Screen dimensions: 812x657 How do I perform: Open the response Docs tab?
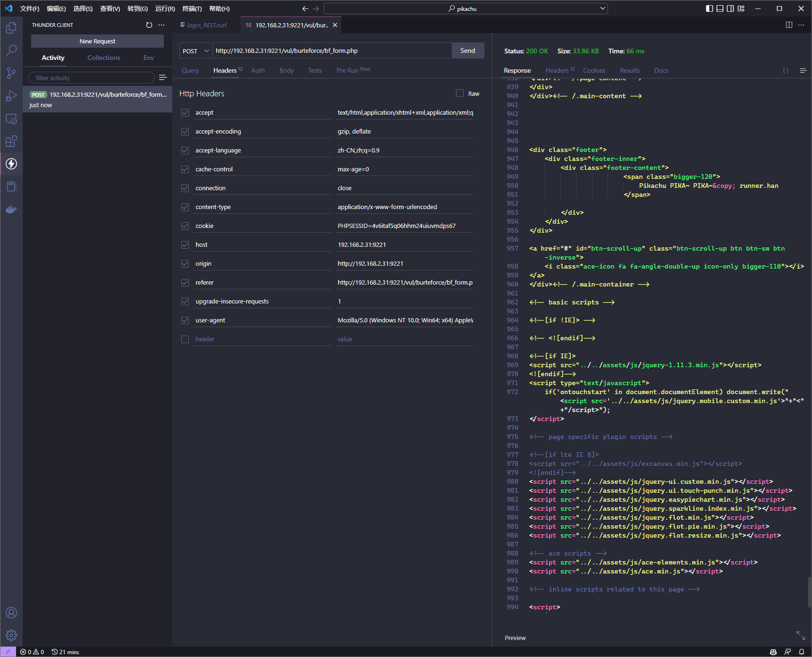(661, 70)
